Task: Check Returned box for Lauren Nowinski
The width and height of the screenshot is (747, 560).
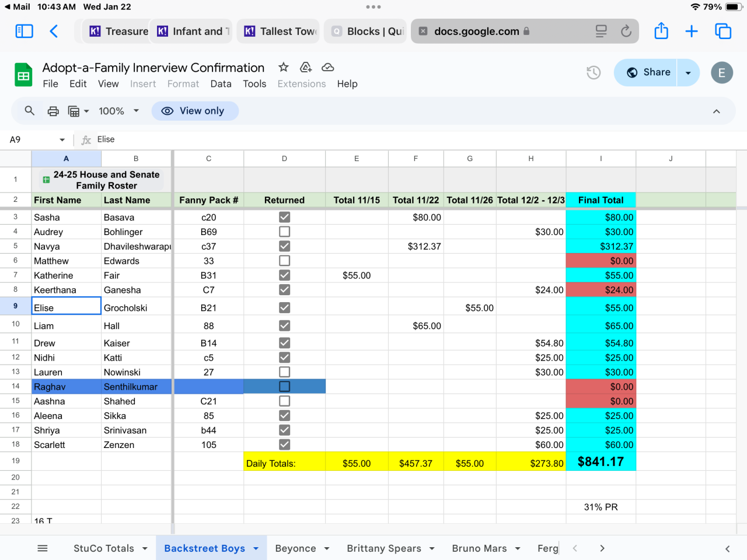Action: 284,372
